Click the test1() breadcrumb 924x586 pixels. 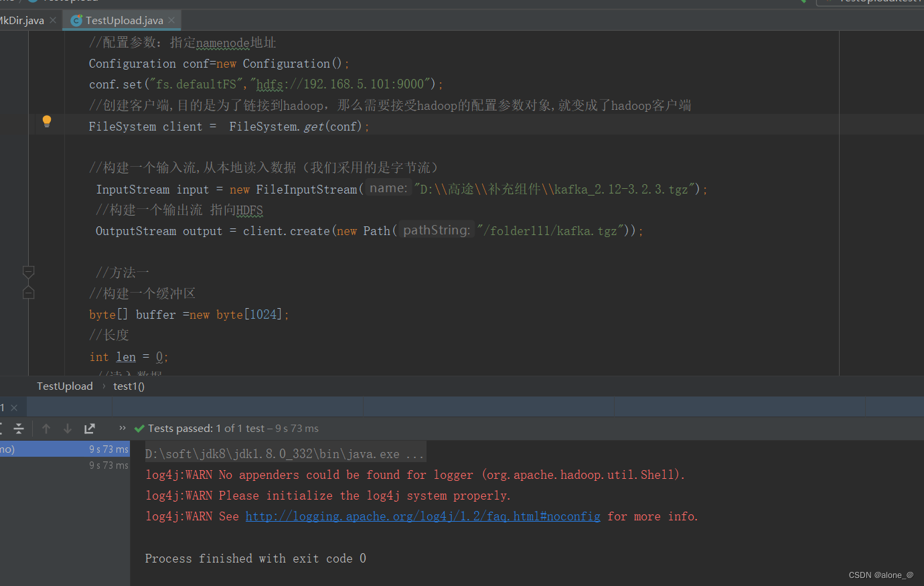click(129, 386)
